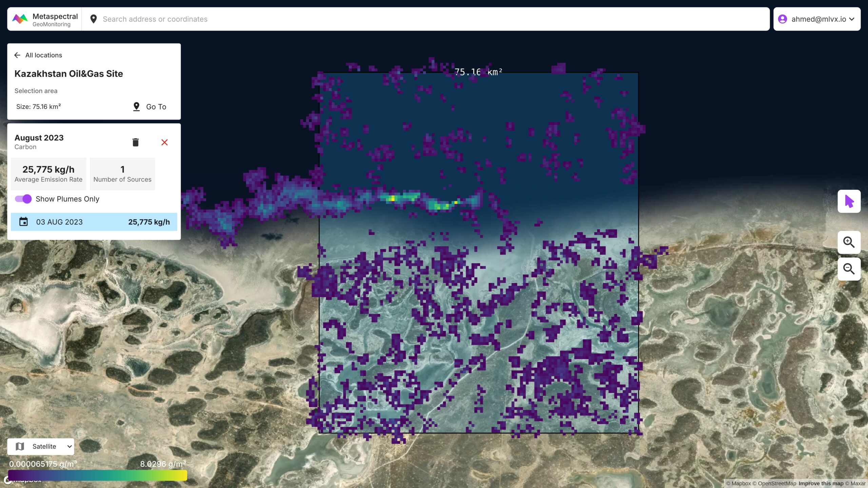Expand the ahmed@mlvx.io account menu
The width and height of the screenshot is (868, 488).
tap(852, 19)
